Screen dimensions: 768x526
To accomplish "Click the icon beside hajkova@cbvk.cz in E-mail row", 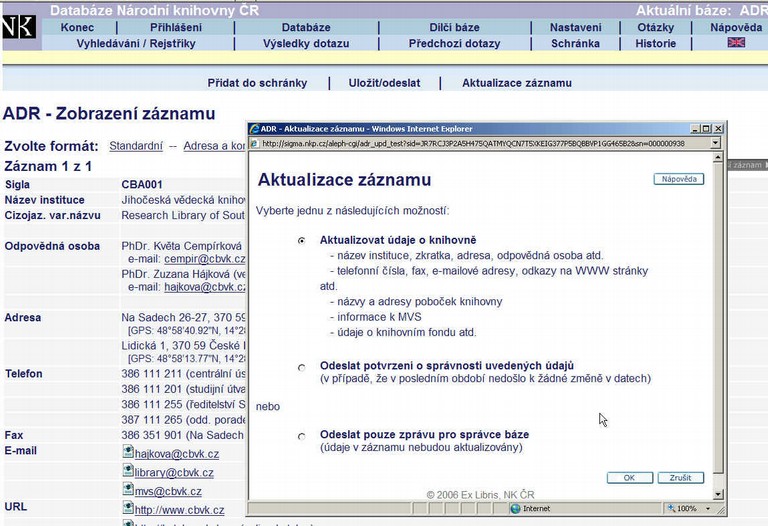I will (128, 452).
